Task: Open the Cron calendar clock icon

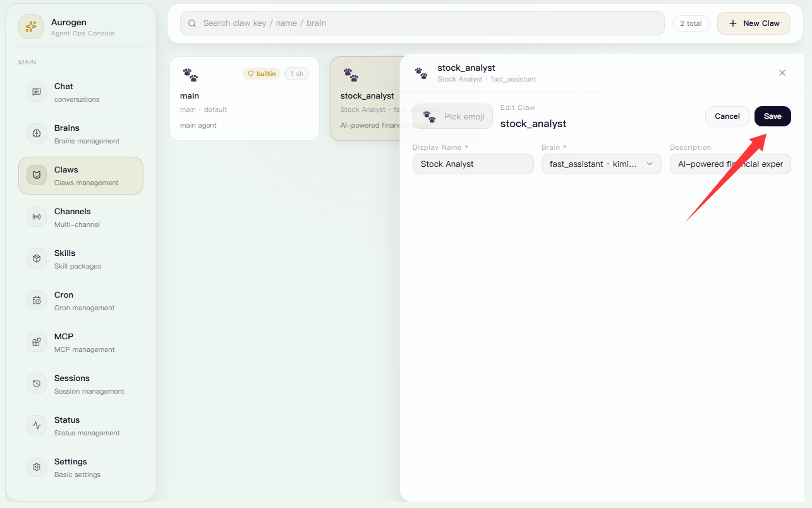Action: [x=37, y=300]
